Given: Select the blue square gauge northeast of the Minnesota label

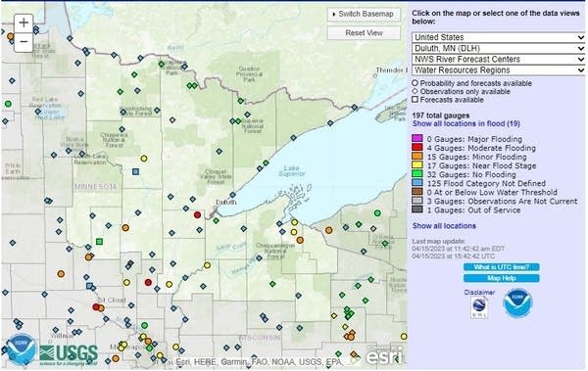Looking at the screenshot, I should click(x=136, y=171).
